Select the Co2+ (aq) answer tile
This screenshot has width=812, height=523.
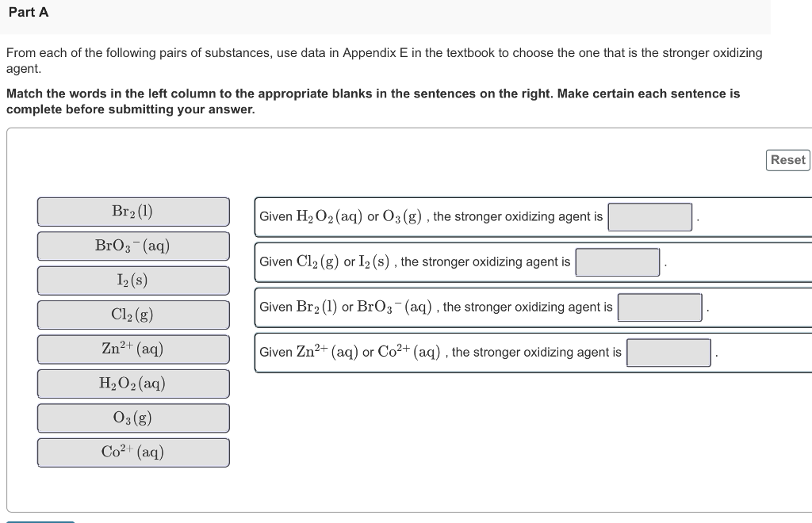(x=132, y=452)
